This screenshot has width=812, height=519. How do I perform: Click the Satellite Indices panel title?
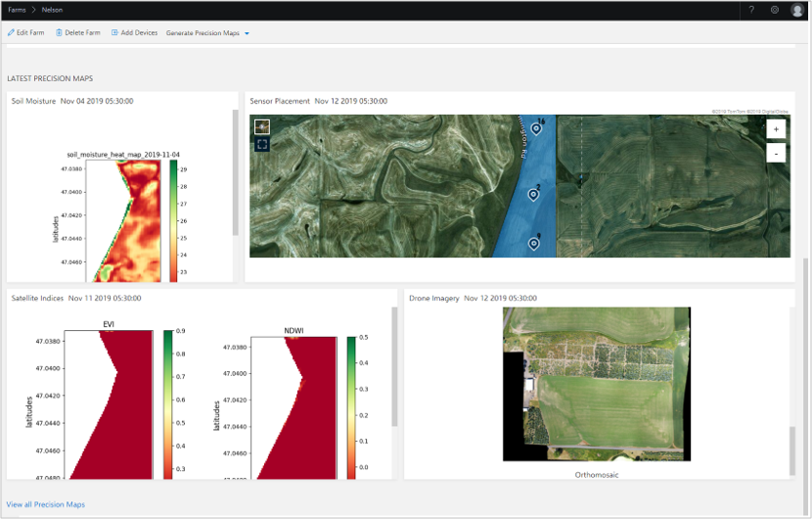pos(37,298)
